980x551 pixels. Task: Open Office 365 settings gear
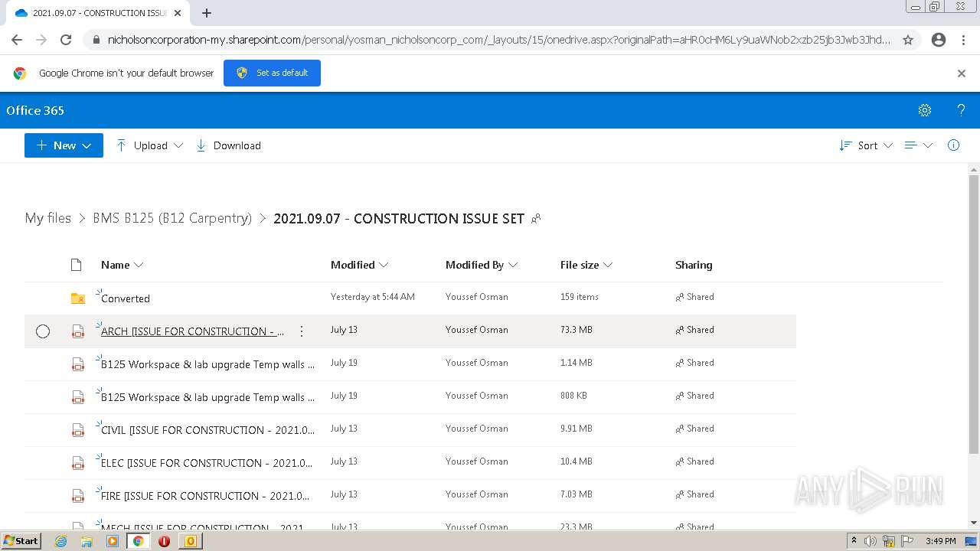pos(925,110)
